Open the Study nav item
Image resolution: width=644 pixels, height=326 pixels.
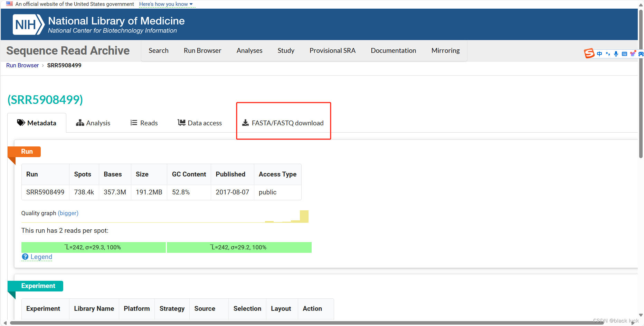tap(286, 50)
